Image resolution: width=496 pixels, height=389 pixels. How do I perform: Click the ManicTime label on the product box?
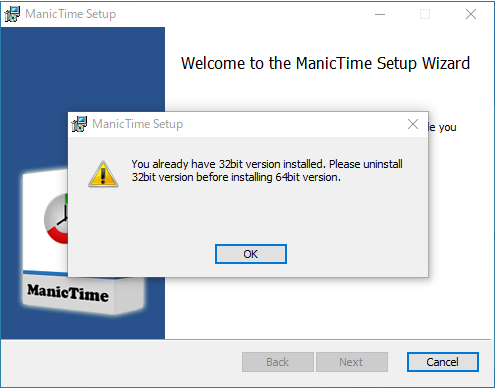click(68, 293)
